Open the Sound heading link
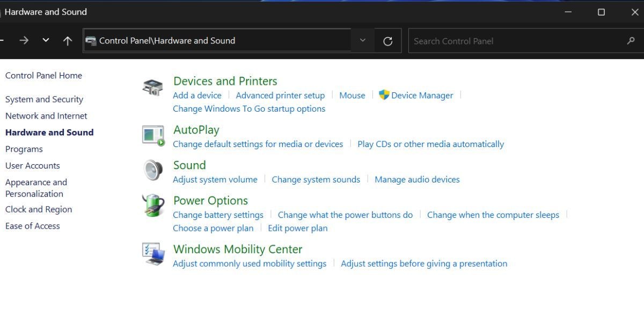 pos(189,165)
